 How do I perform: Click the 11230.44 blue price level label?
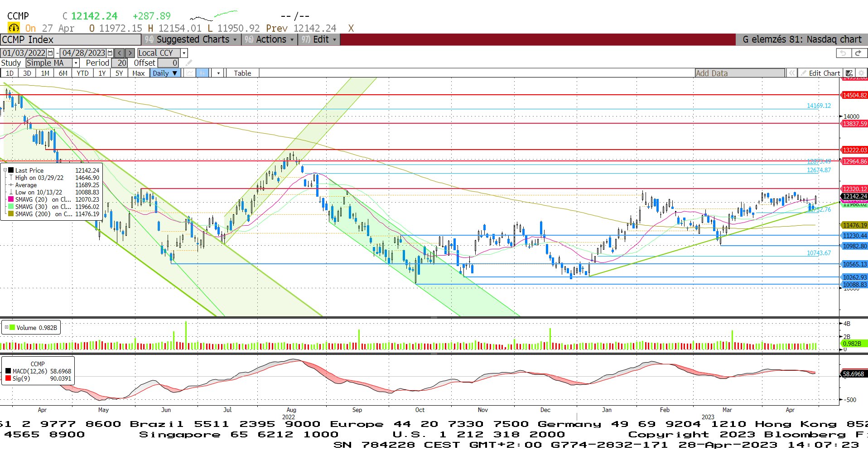click(854, 236)
